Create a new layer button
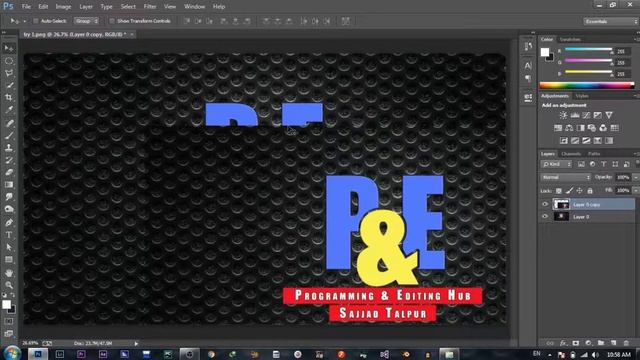Image resolution: width=640 pixels, height=360 pixels. 613,343
